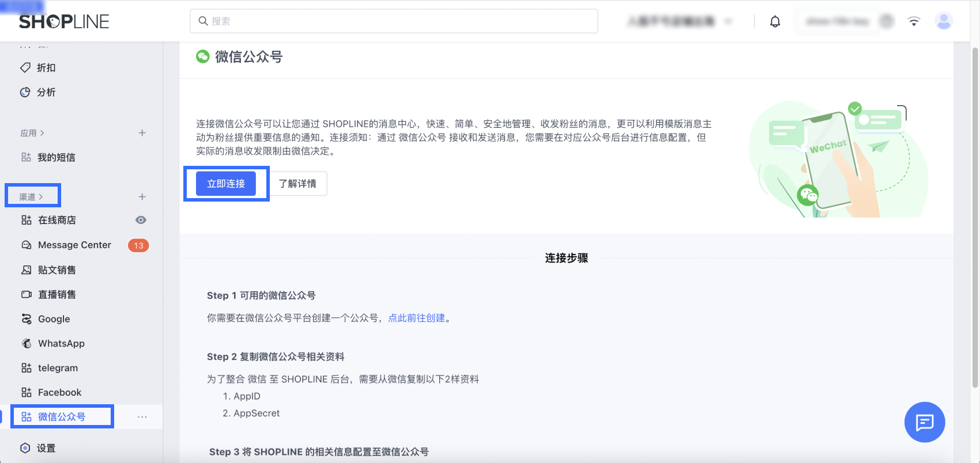Click the green WeChat header icon

coord(203,56)
